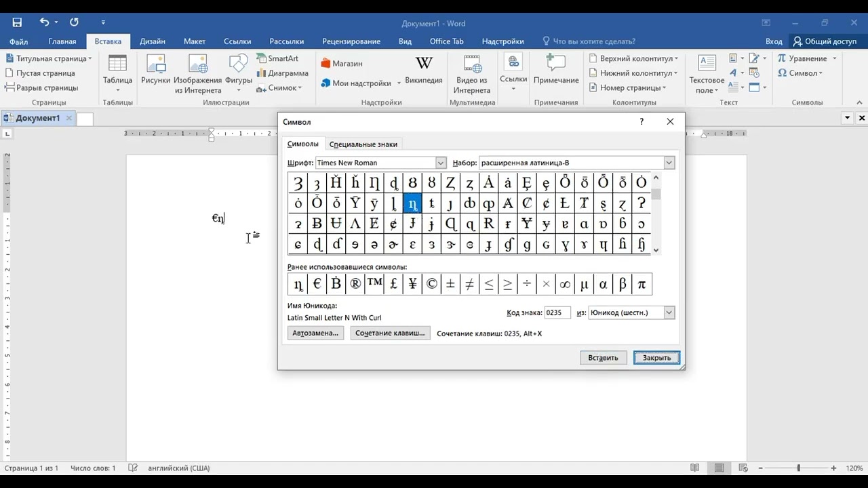This screenshot has height=488, width=868.
Task: Click the character code field 0235
Action: coord(558,312)
